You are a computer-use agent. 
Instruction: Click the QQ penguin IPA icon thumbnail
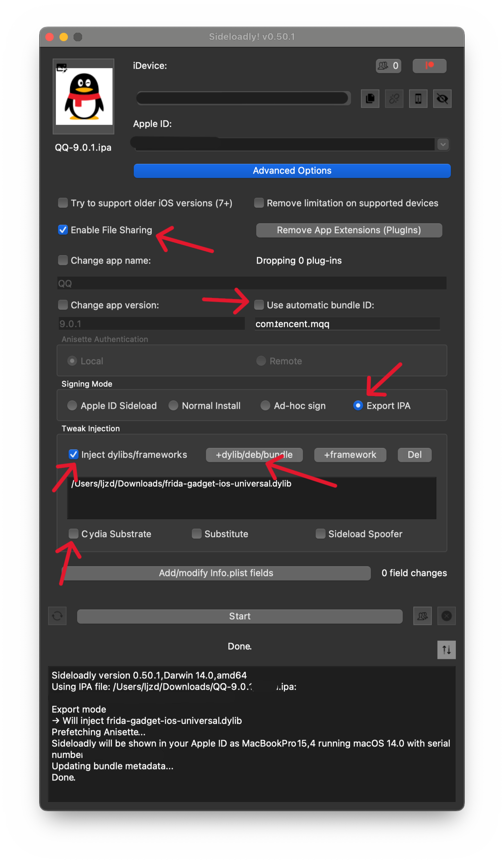(x=84, y=96)
